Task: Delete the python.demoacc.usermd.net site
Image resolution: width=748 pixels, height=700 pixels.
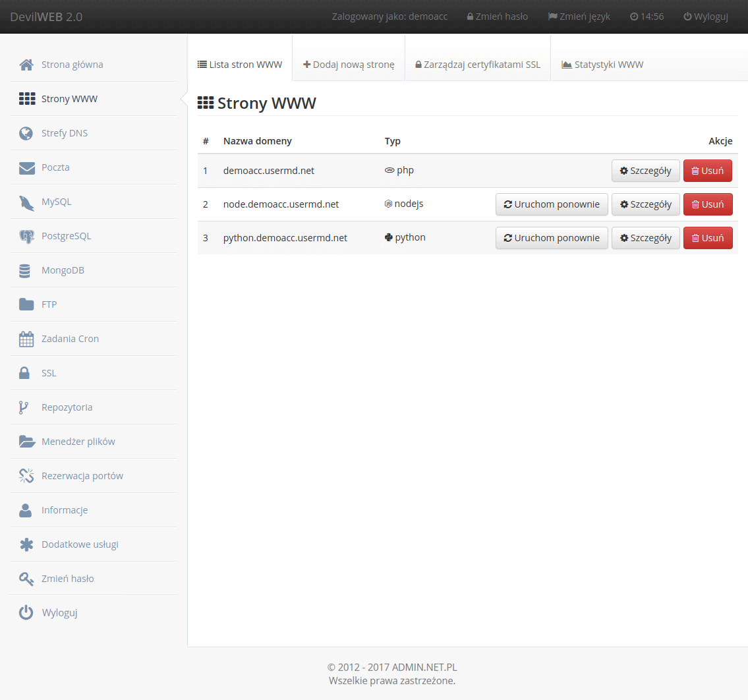Action: (x=707, y=238)
